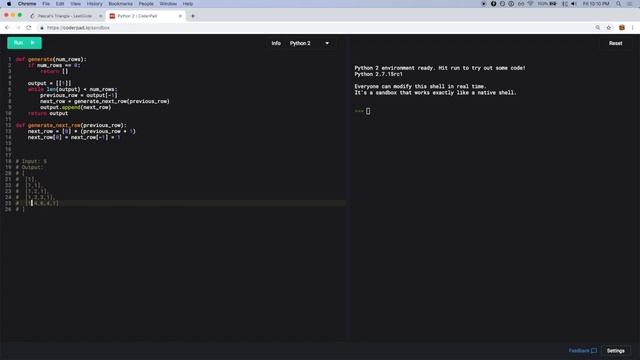Open the History menu
The width and height of the screenshot is (640, 360).
click(94, 4)
